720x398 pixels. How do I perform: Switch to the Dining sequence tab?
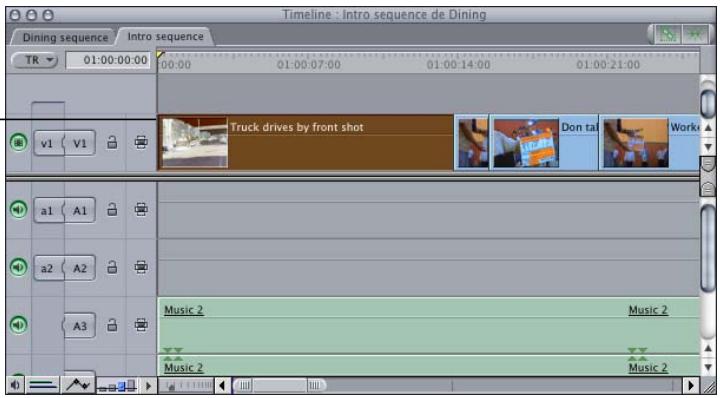point(65,37)
